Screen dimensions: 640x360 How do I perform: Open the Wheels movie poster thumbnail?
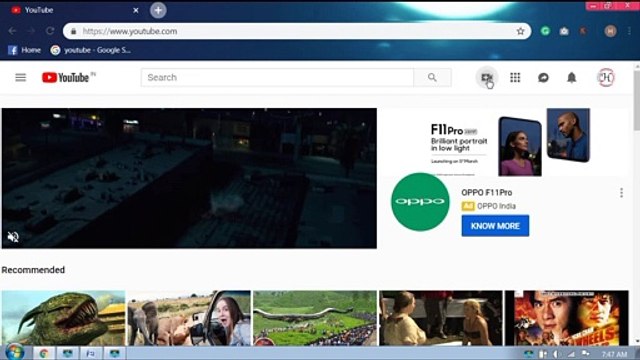(567, 318)
